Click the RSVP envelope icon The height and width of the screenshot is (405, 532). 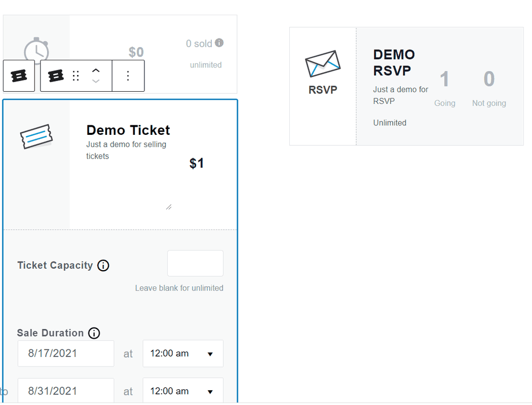coord(323,64)
